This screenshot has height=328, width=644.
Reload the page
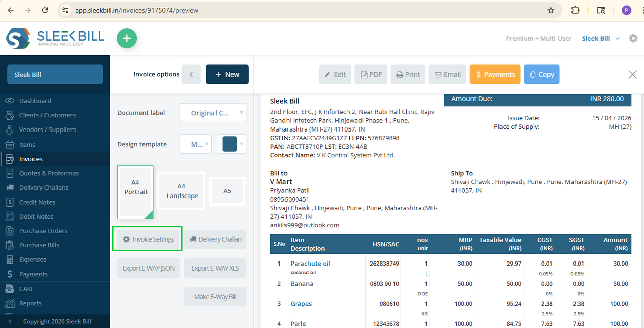coord(45,10)
